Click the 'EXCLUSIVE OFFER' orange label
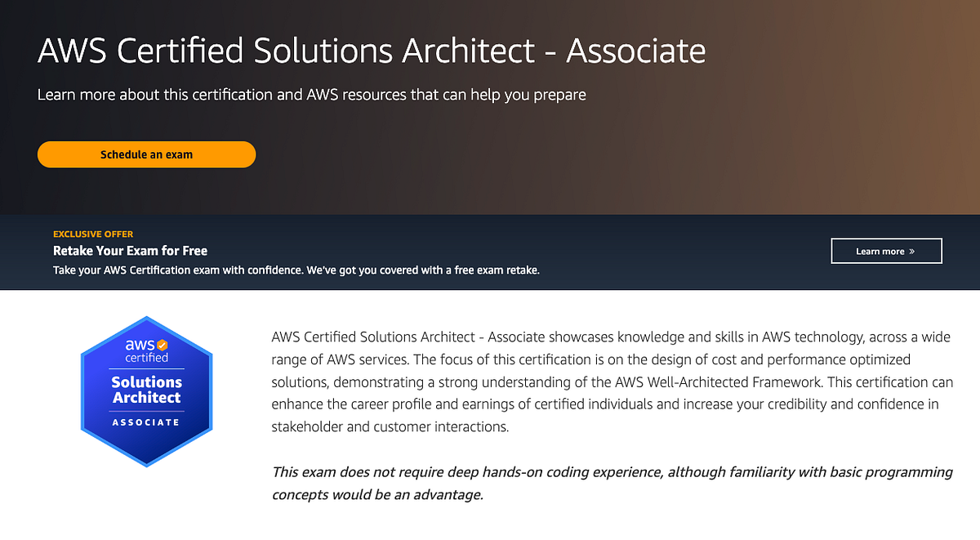 pyautogui.click(x=93, y=234)
